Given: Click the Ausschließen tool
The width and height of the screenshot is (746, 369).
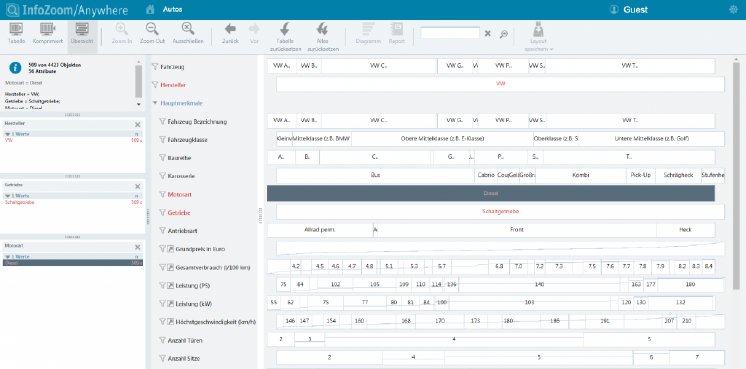Looking at the screenshot, I should point(188,33).
